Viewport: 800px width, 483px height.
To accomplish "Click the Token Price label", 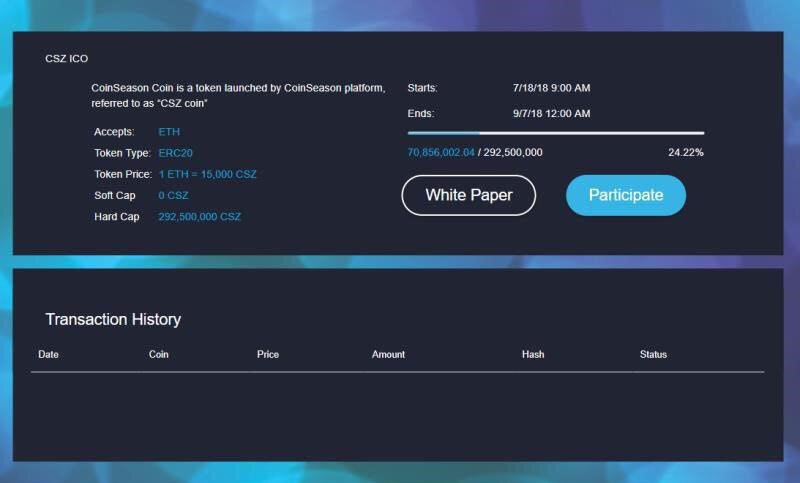I will tap(123, 174).
